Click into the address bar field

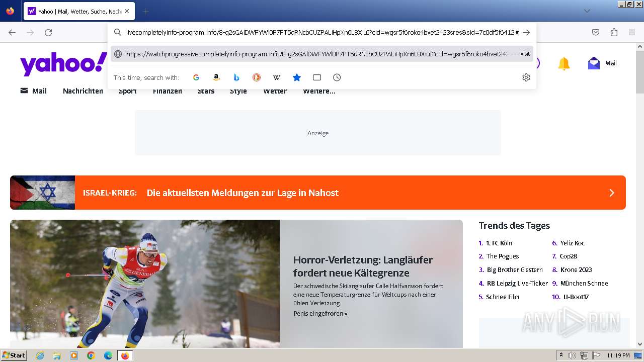tap(322, 32)
